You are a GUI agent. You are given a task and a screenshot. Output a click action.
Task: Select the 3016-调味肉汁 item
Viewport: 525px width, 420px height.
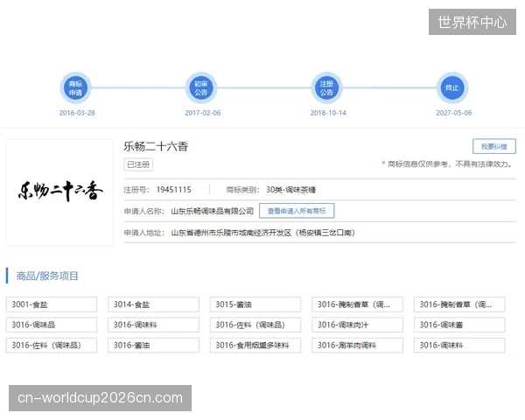(x=357, y=325)
